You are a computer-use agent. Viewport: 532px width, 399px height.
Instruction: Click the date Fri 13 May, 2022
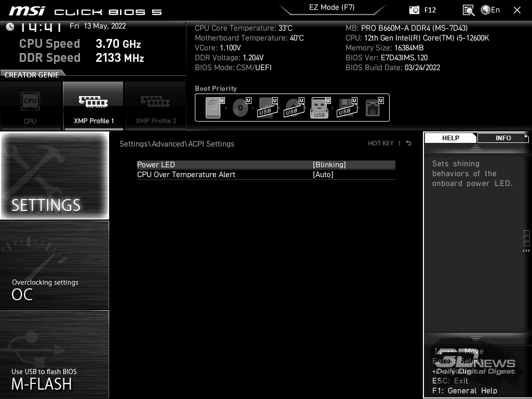(x=98, y=26)
